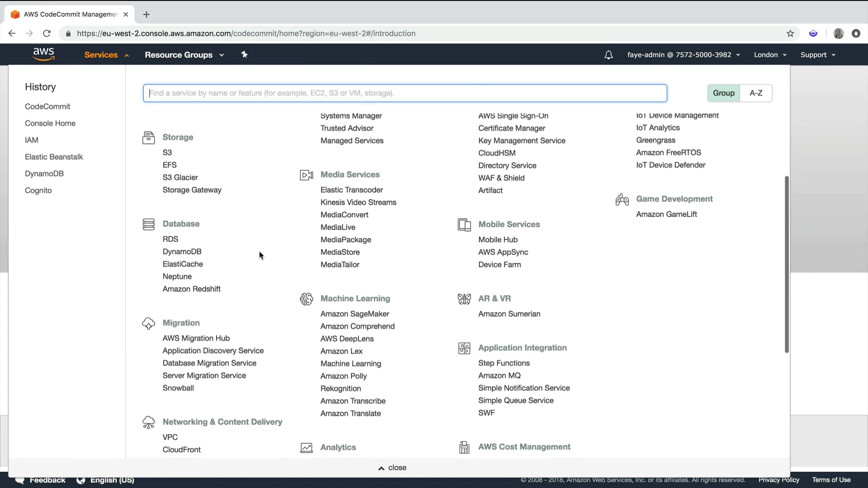Click the Machine Learning brain icon
Image resolution: width=868 pixels, height=488 pixels.
coord(306,299)
